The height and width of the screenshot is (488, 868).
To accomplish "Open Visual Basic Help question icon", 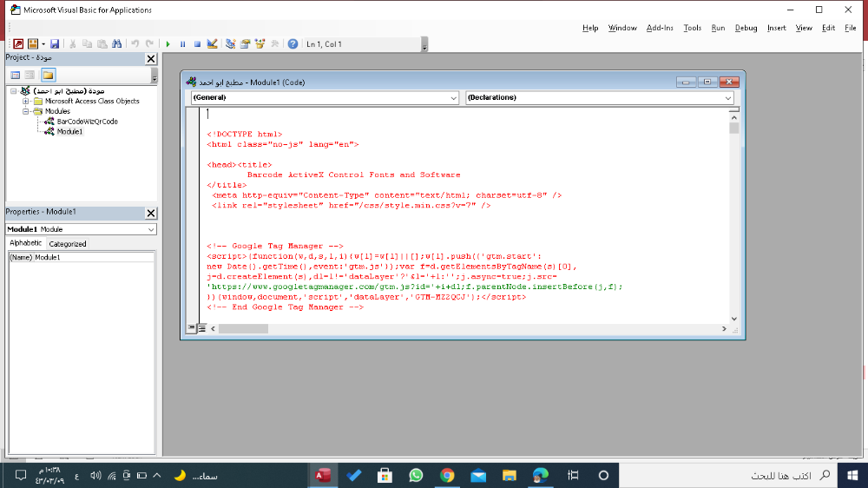I will 293,43.
